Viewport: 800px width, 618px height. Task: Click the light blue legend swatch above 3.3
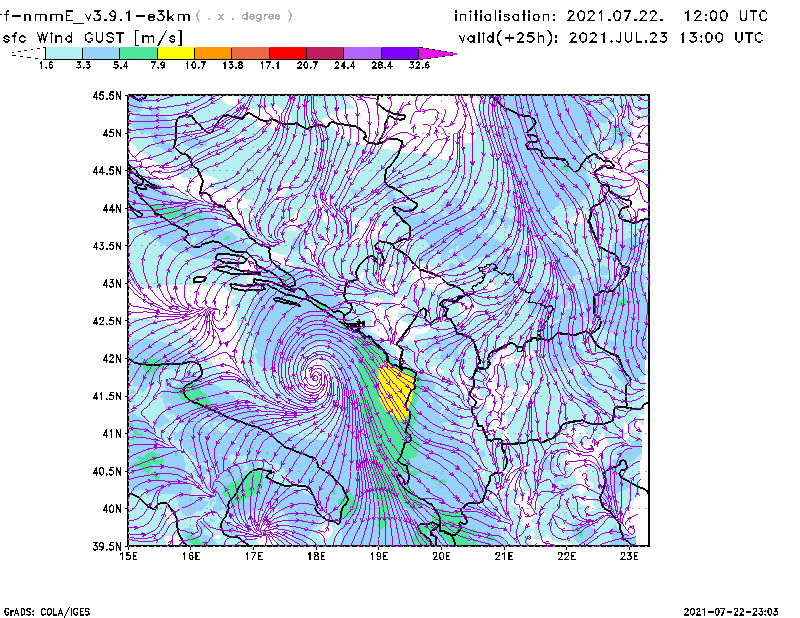(x=101, y=53)
